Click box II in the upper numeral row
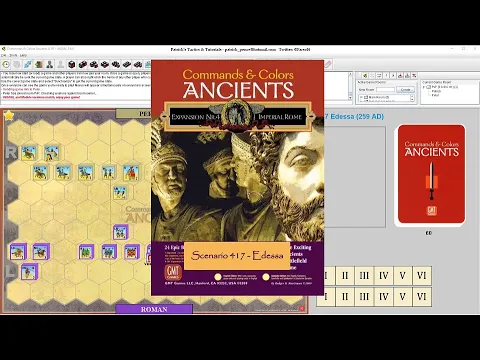 (x=345, y=276)
